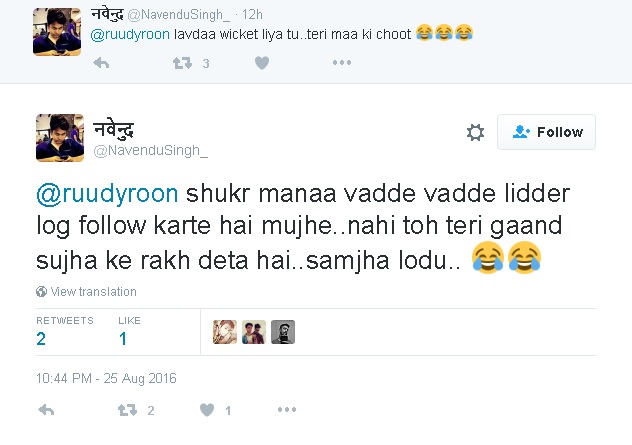This screenshot has height=445, width=632.
Task: Open more options on main tweet
Action: (287, 410)
